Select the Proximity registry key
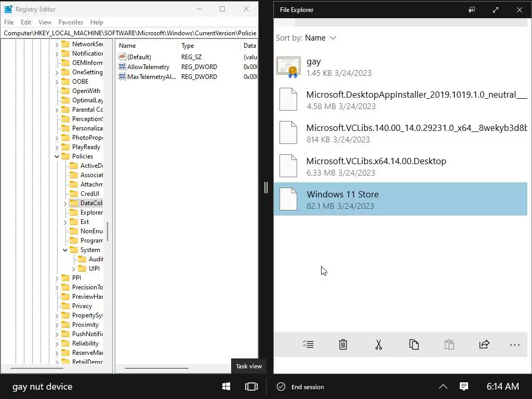Image resolution: width=532 pixels, height=399 pixels. [85, 325]
